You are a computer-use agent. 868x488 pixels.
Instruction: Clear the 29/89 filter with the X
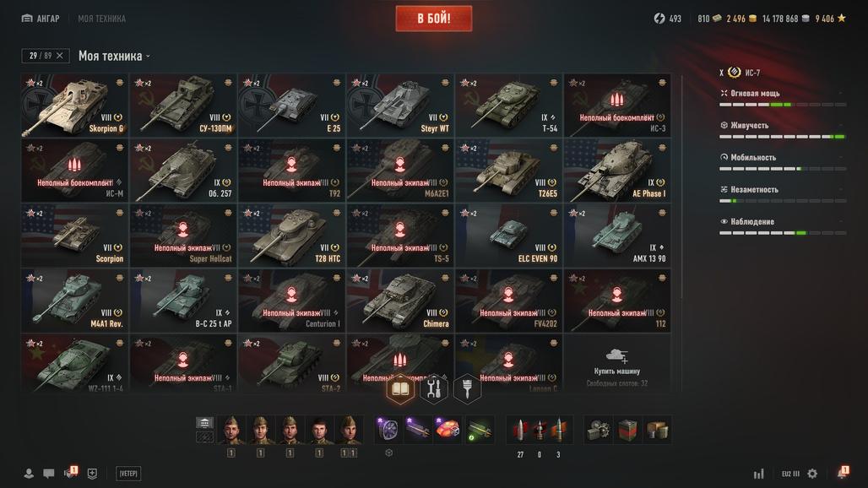(x=60, y=56)
